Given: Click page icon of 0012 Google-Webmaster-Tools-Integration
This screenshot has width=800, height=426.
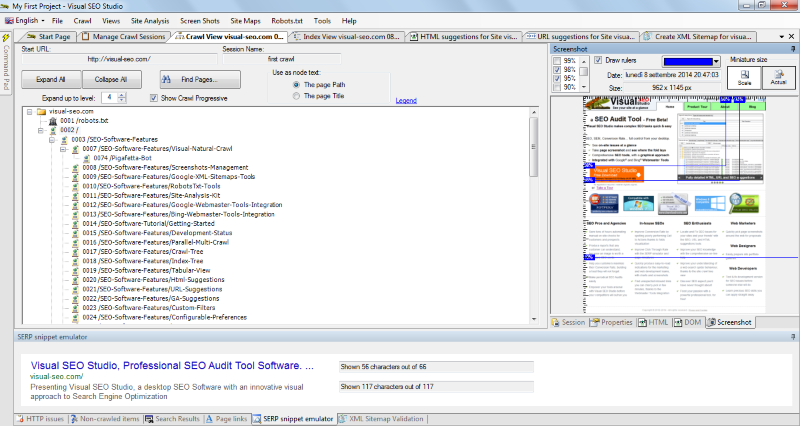Looking at the screenshot, I should point(76,205).
